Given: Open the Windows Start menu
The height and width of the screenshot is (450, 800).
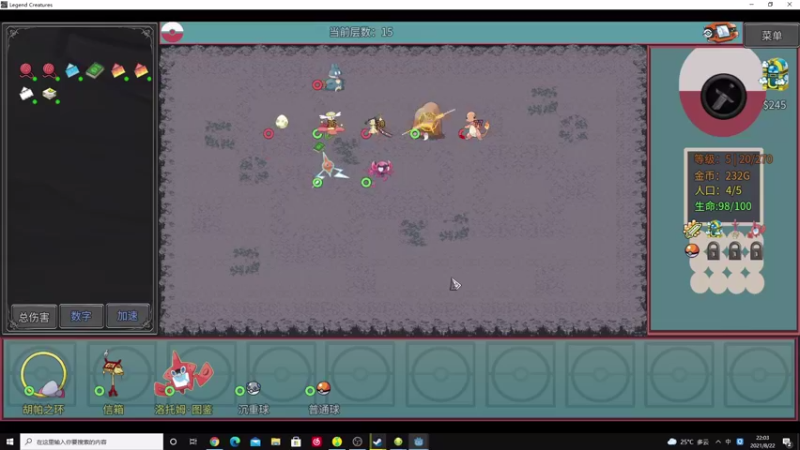Looking at the screenshot, I should [x=9, y=441].
